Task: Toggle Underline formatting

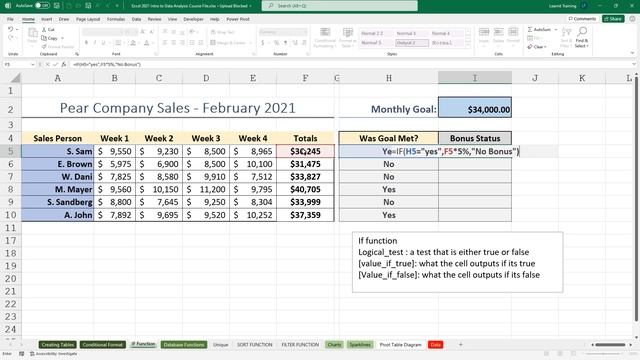Action: pyautogui.click(x=103, y=43)
